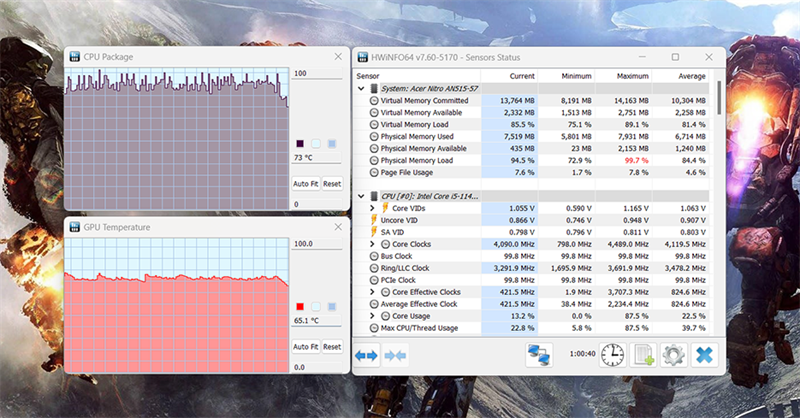Viewport: 800px width, 418px height.
Task: Click Auto Fit in GPU Temperature window
Action: (x=306, y=347)
